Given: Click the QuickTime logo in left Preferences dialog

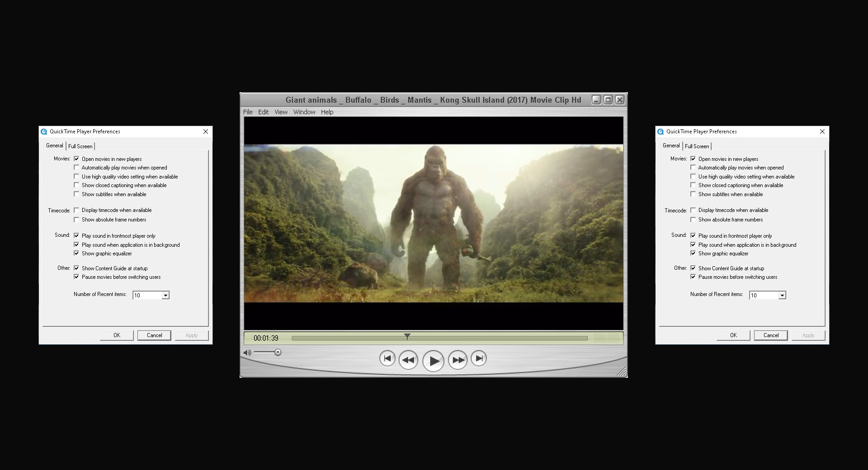Looking at the screenshot, I should [x=44, y=132].
